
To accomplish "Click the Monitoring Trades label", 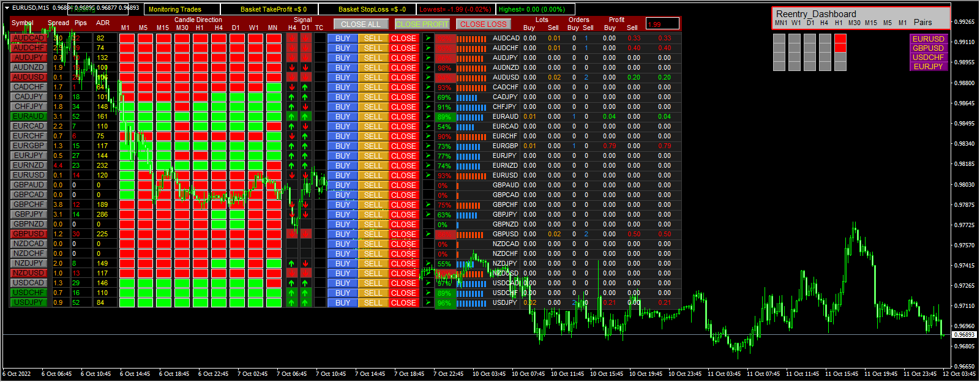I will (x=175, y=9).
